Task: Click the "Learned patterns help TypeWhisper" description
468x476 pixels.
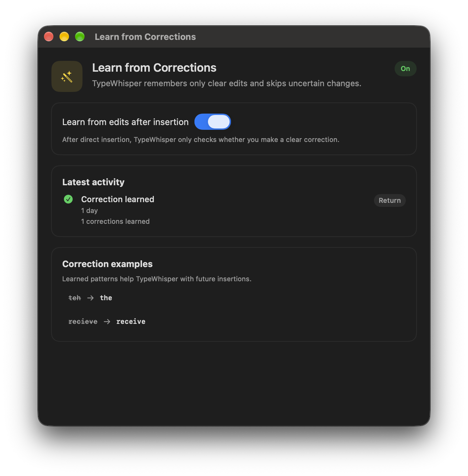Action: pos(157,279)
